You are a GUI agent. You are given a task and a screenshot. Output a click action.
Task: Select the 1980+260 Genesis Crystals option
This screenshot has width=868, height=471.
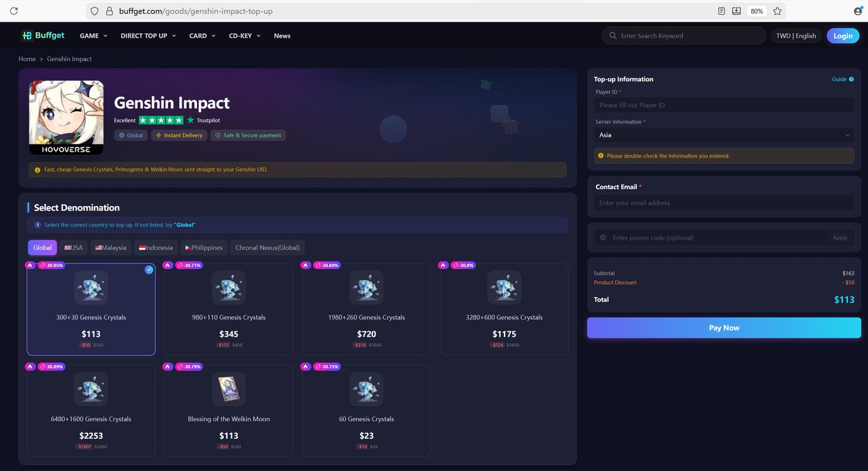point(367,310)
